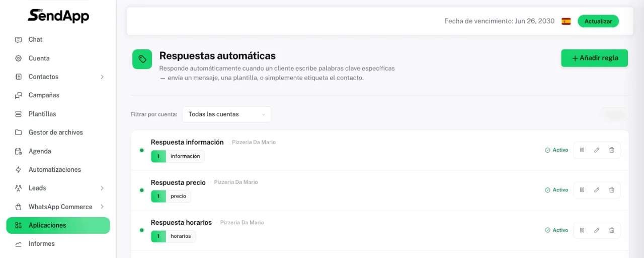Click Activo status of Respuesta precio
The height and width of the screenshot is (258, 644).
click(x=556, y=190)
